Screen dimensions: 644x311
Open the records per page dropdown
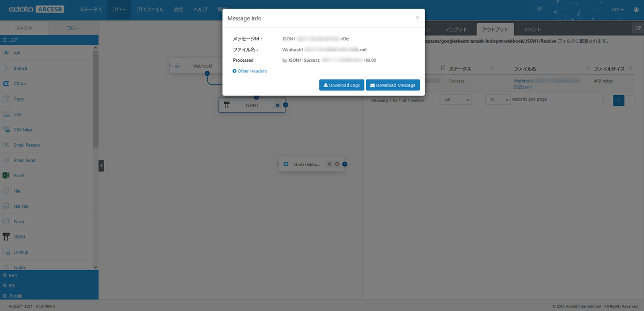[x=497, y=100]
